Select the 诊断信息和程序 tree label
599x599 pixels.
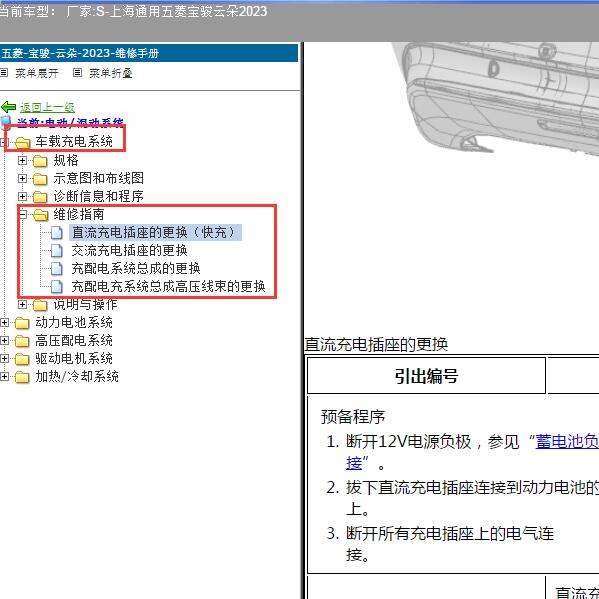point(99,196)
